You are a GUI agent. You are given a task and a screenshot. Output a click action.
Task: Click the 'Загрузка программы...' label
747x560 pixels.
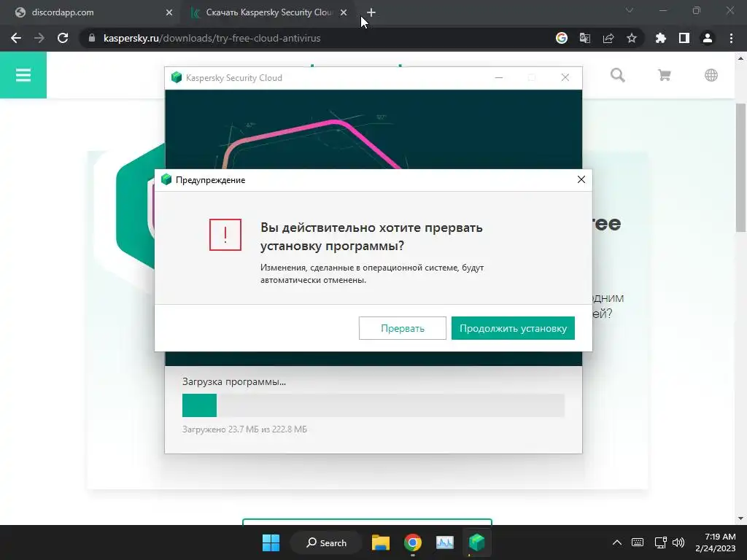coord(234,382)
